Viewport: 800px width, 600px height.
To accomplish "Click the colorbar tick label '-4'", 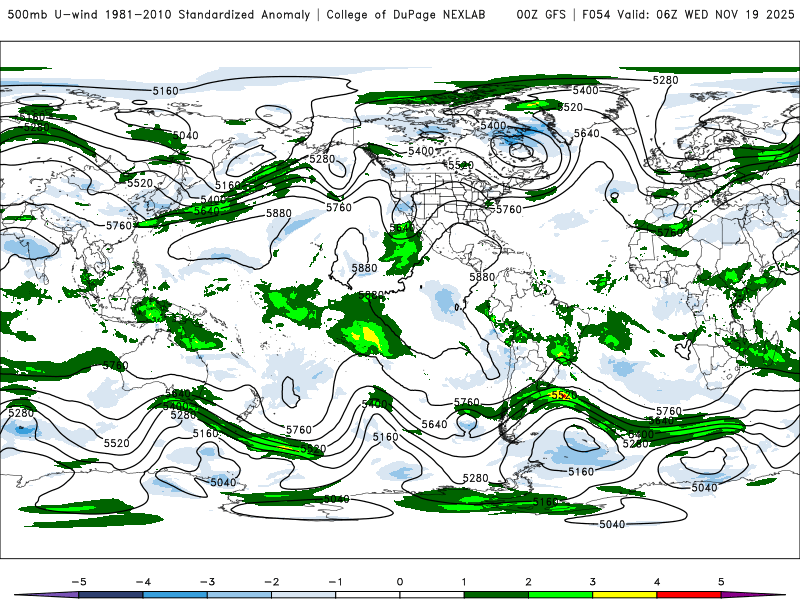I will click(143, 582).
